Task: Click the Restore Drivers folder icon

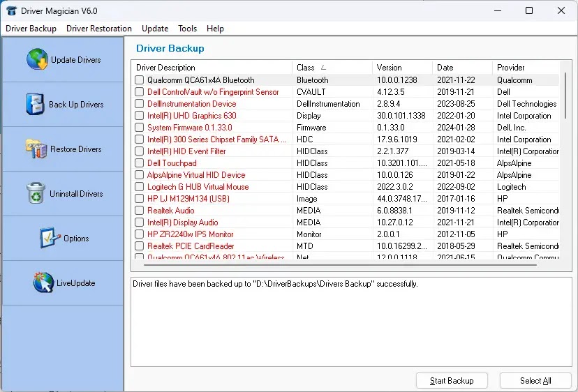Action: pyautogui.click(x=36, y=149)
